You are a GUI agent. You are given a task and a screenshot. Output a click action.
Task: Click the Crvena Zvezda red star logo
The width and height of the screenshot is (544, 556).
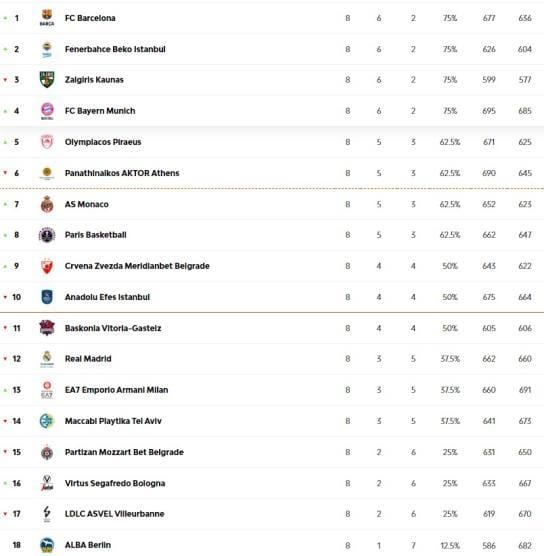click(x=47, y=266)
